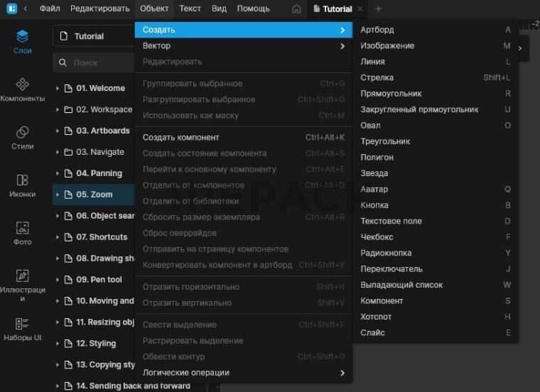Click the home icon in the tab bar
Screen dimensions: 540x392
coord(296,9)
